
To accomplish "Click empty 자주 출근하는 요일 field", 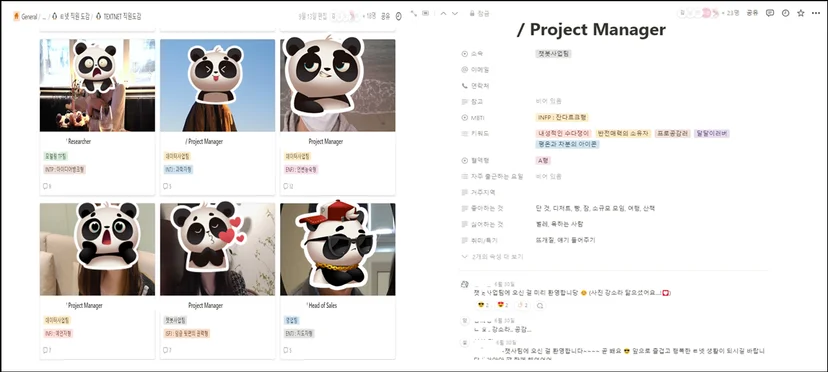I will tap(548, 176).
